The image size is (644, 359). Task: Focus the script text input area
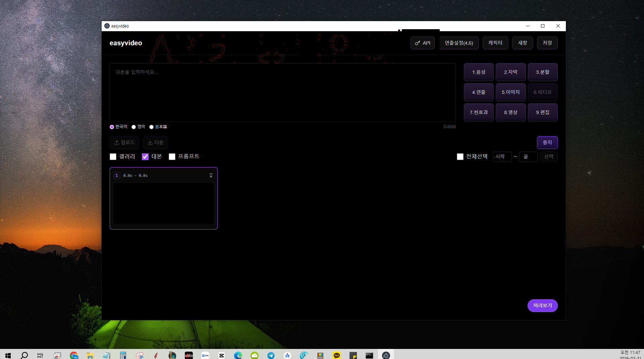pos(283,92)
